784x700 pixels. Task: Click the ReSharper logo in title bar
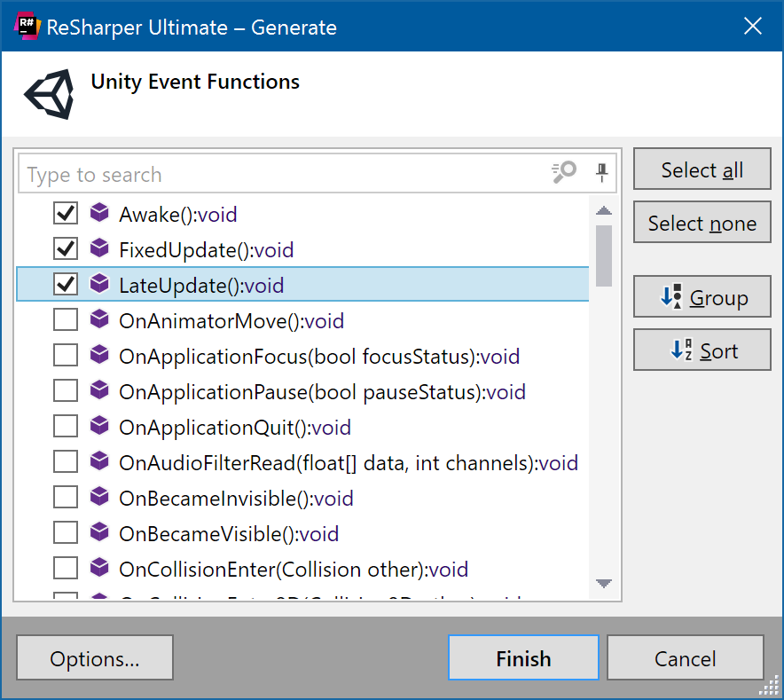(x=27, y=27)
